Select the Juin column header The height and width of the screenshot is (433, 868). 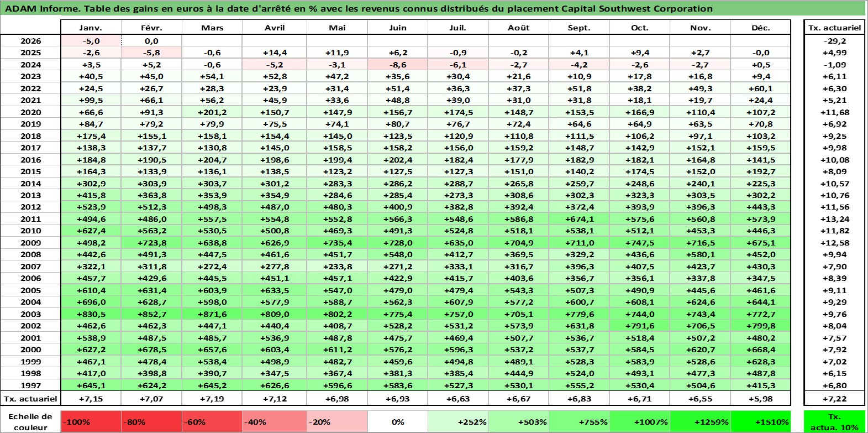coord(397,28)
